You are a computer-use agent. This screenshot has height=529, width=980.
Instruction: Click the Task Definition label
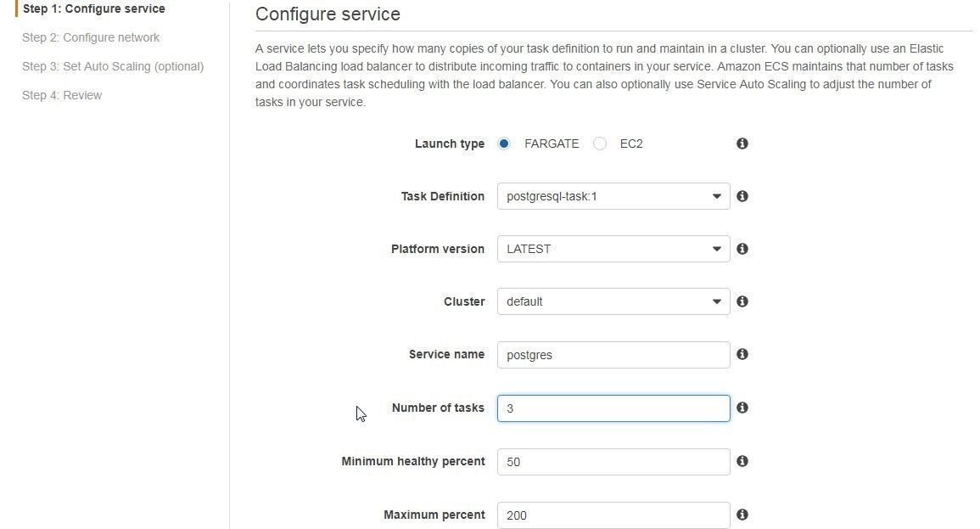(443, 196)
